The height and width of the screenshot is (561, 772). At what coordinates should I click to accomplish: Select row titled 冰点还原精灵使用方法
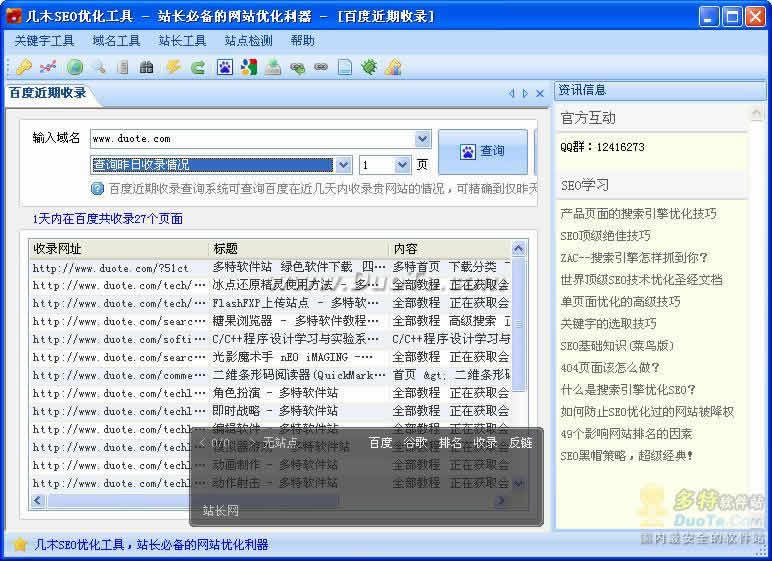pos(270,285)
